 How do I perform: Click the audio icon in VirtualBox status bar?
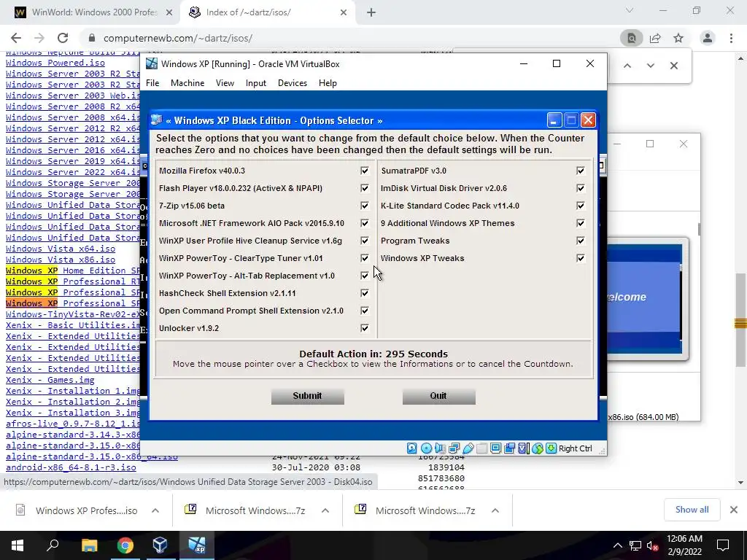tap(440, 448)
